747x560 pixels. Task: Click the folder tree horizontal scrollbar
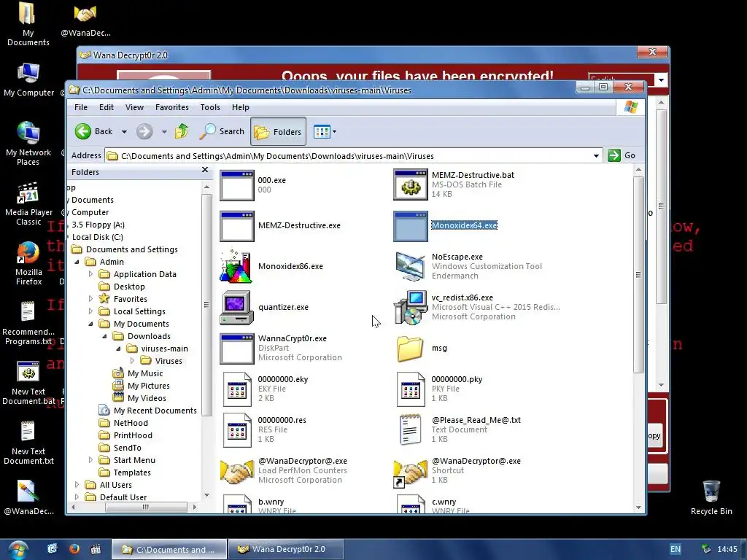(146, 507)
